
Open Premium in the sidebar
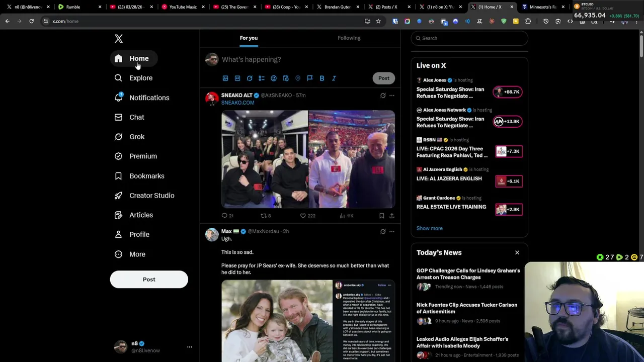click(x=136, y=156)
